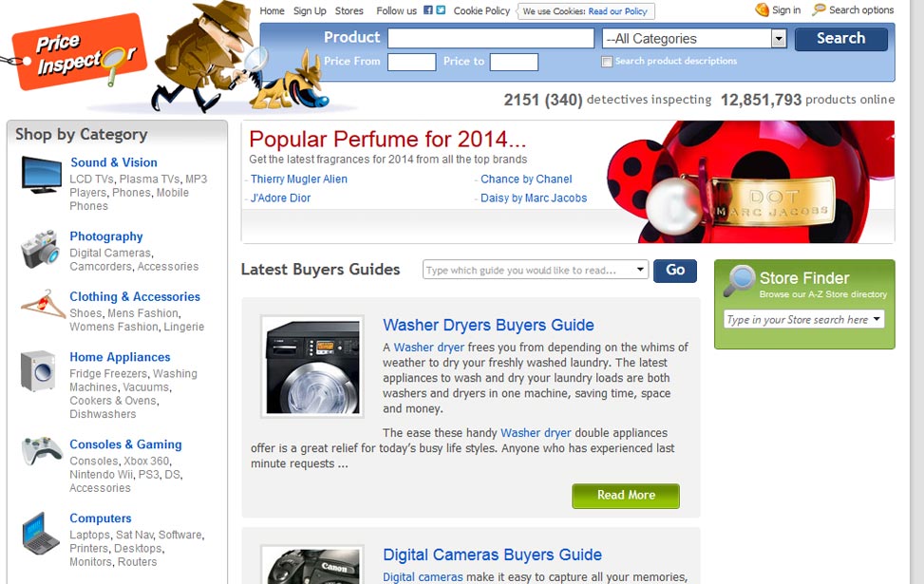Open Washer Dryers Buyers Guide title
924x584 pixels.
[488, 326]
